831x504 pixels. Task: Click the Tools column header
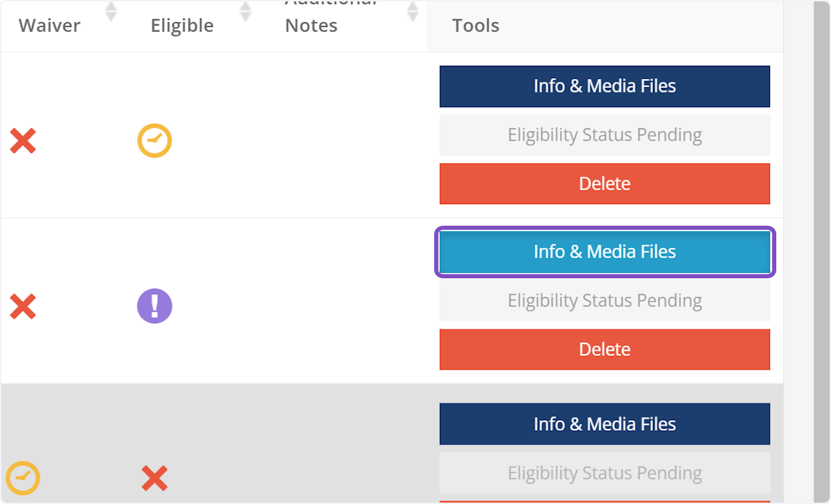click(476, 26)
